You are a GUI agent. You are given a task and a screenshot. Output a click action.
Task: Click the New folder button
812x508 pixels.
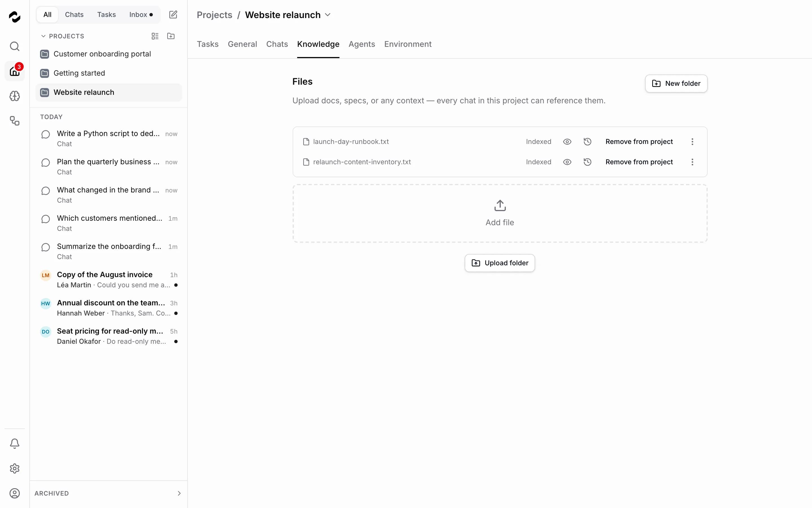coord(676,83)
